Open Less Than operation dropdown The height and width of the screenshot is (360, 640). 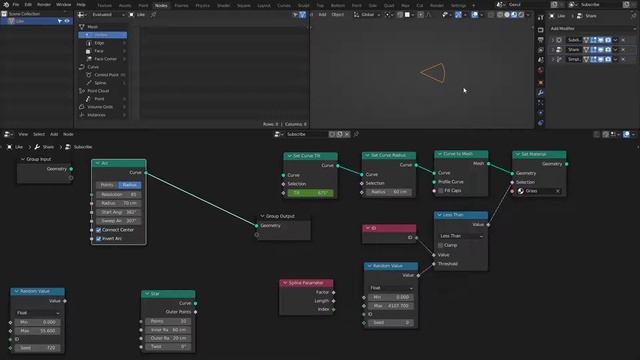click(461, 236)
